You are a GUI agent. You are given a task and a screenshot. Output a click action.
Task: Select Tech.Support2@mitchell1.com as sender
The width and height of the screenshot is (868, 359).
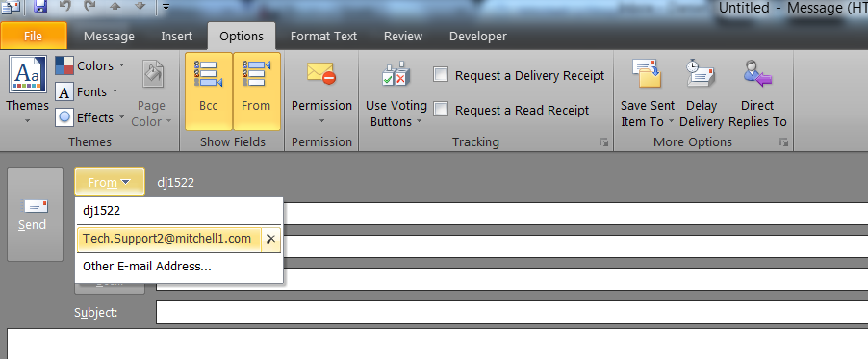(x=168, y=239)
